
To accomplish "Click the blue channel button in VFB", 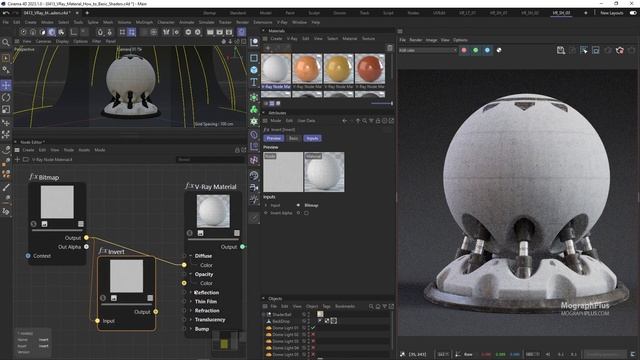I will [487, 50].
